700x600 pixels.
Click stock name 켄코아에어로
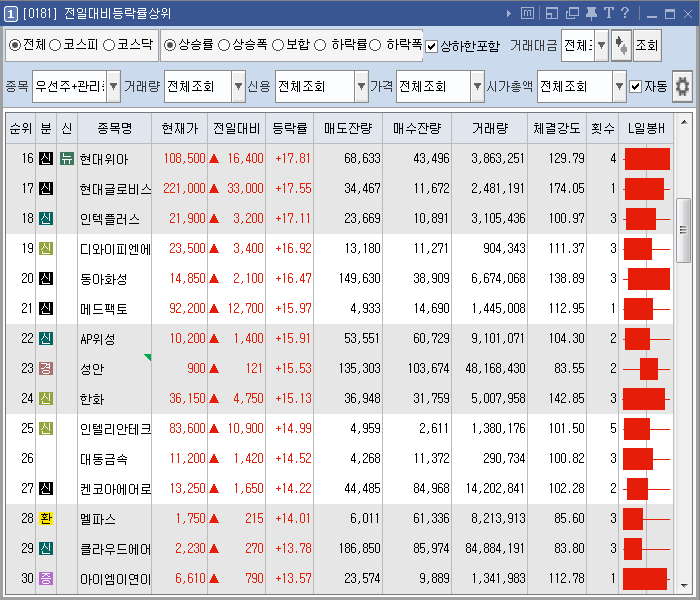pos(116,489)
